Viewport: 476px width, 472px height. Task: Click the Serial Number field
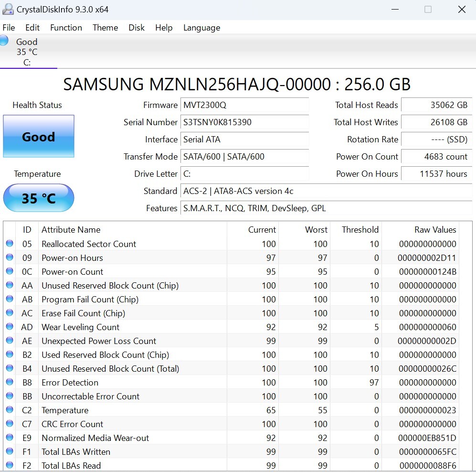[x=244, y=122]
